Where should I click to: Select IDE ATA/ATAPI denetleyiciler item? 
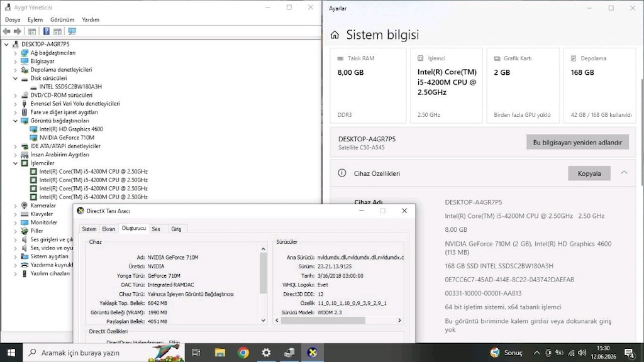(x=65, y=146)
